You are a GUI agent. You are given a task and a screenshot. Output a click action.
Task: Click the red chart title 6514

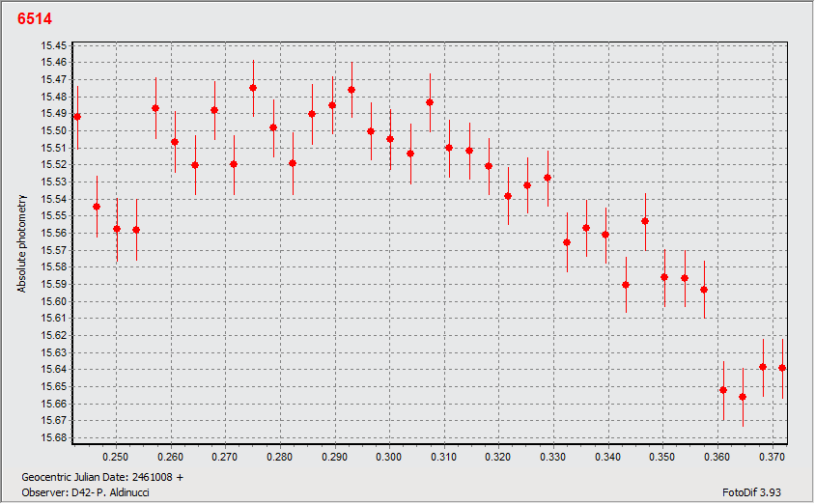coord(35,18)
